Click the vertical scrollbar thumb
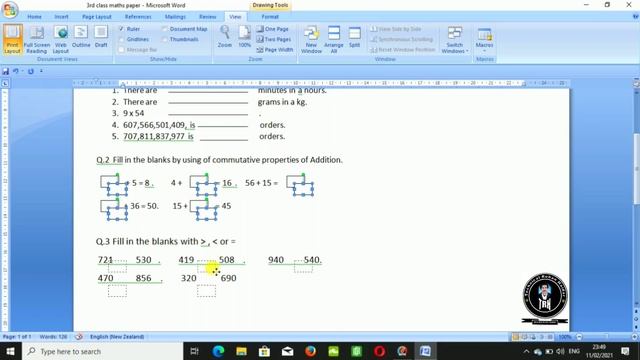This screenshot has height=360, width=640. coord(636,168)
